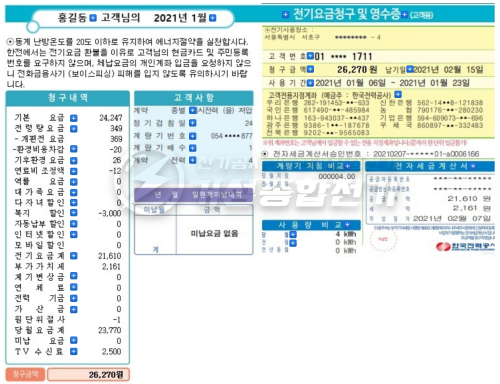Click the plus icon for 연체료
The width and height of the screenshot is (500, 384).
tap(74, 287)
